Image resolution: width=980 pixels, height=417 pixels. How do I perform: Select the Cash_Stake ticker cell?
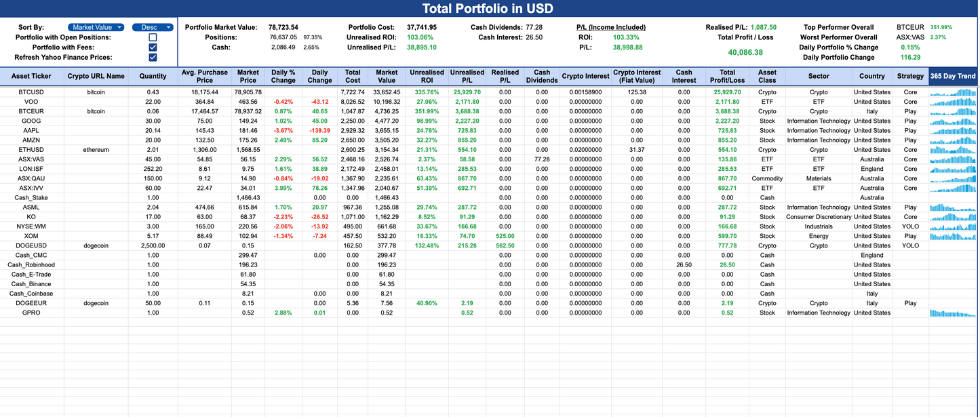(x=31, y=198)
